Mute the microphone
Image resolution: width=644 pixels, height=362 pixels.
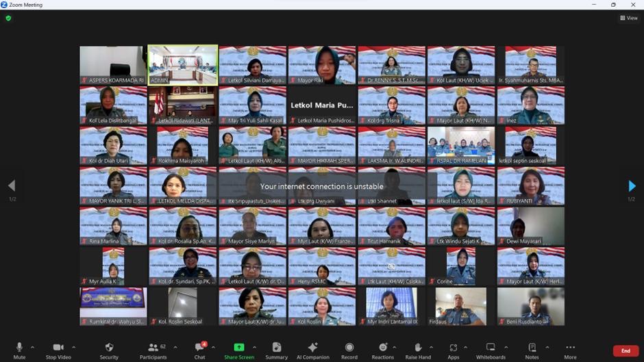click(19, 350)
